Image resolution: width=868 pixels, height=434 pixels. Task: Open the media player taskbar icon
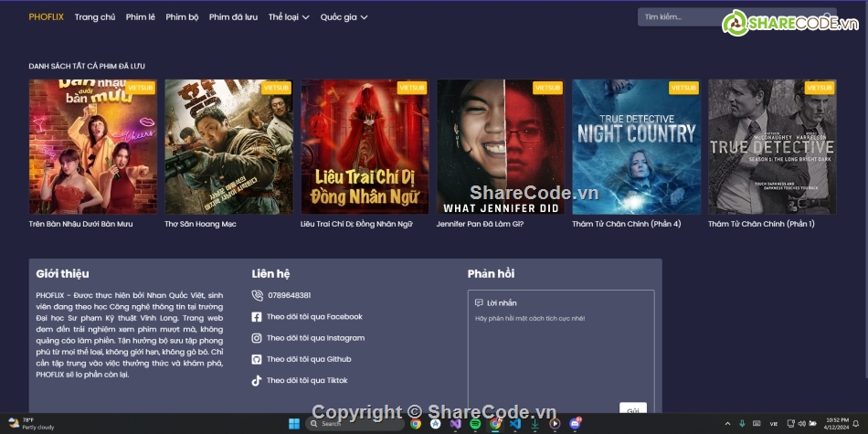[555, 423]
